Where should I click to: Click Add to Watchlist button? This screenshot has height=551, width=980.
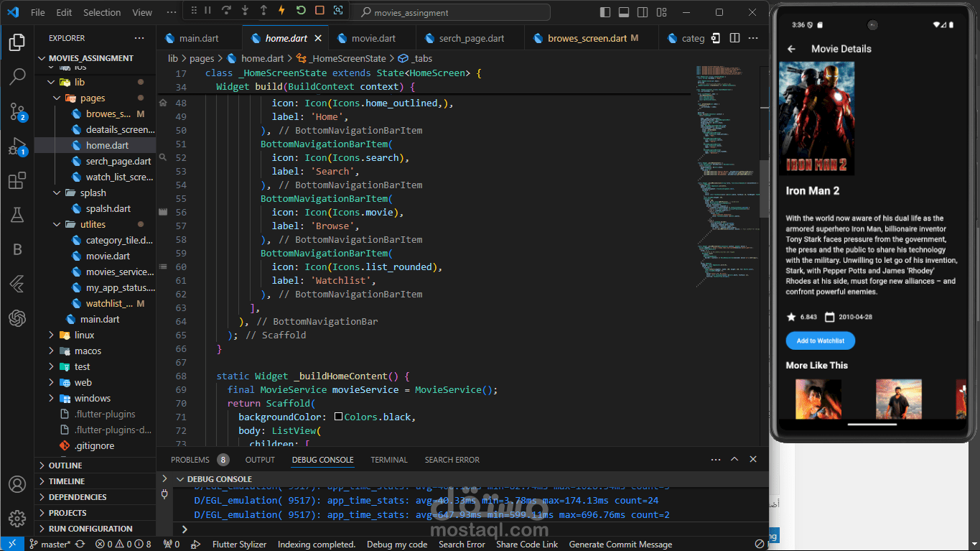pos(821,341)
